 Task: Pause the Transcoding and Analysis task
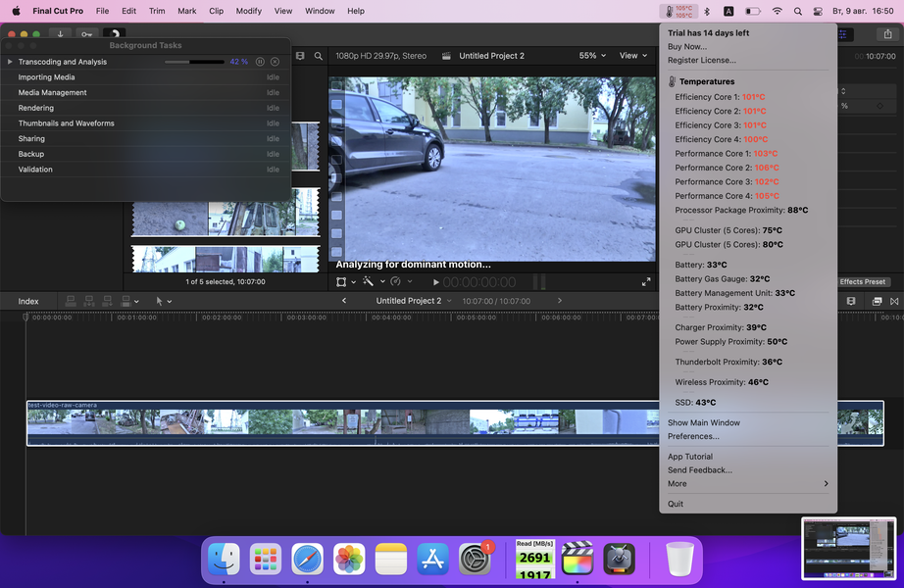[x=260, y=62]
